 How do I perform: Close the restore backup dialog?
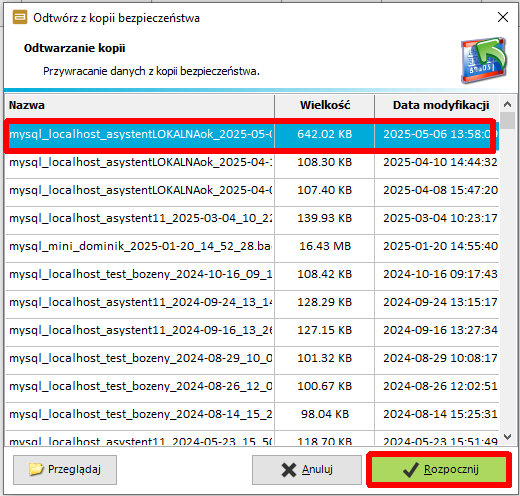click(x=503, y=17)
